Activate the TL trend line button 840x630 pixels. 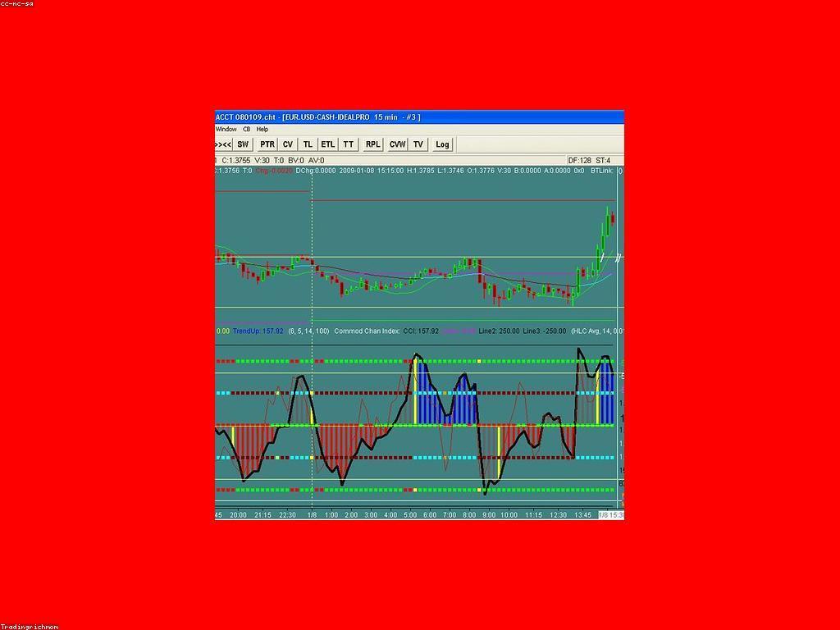308,144
